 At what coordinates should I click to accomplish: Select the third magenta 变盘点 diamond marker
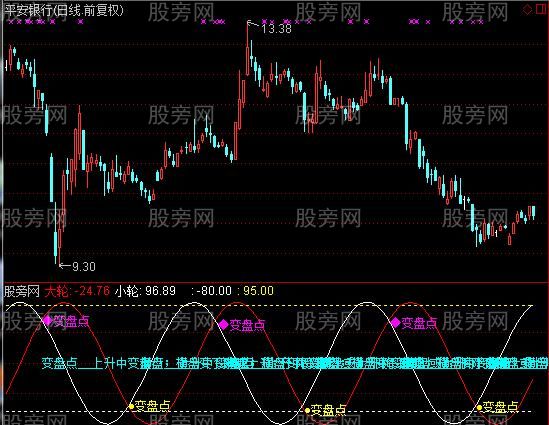pyautogui.click(x=395, y=322)
